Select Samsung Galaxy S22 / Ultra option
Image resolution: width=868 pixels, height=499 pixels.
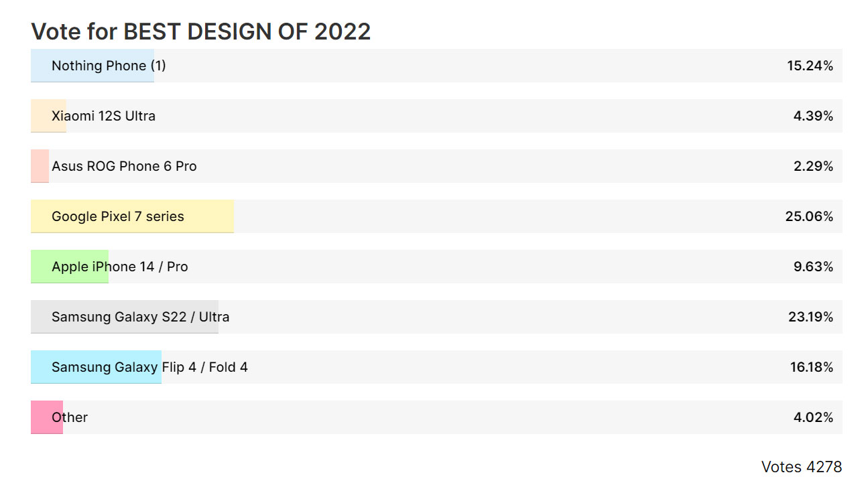pyautogui.click(x=436, y=317)
